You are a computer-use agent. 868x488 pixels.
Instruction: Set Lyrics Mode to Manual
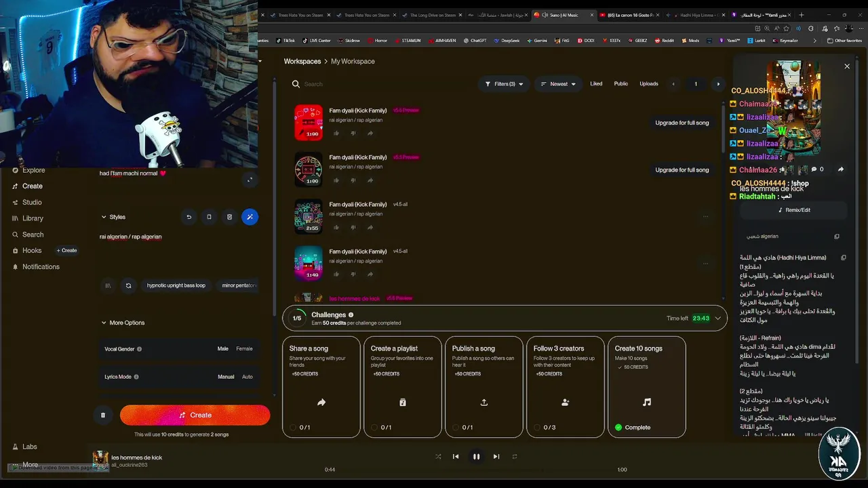226,377
